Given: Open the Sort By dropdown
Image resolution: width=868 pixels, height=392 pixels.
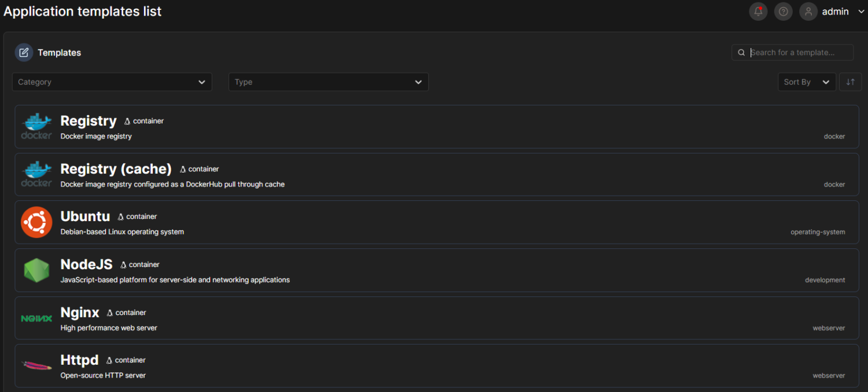Looking at the screenshot, I should coord(806,82).
